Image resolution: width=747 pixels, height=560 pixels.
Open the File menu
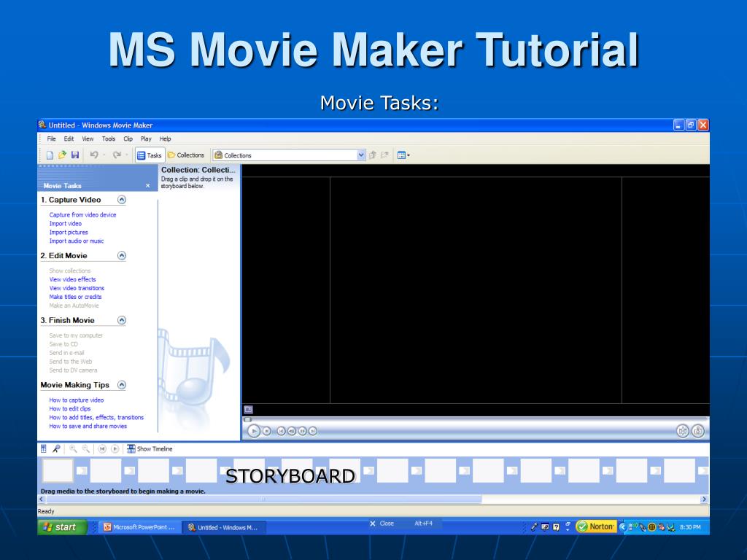51,139
